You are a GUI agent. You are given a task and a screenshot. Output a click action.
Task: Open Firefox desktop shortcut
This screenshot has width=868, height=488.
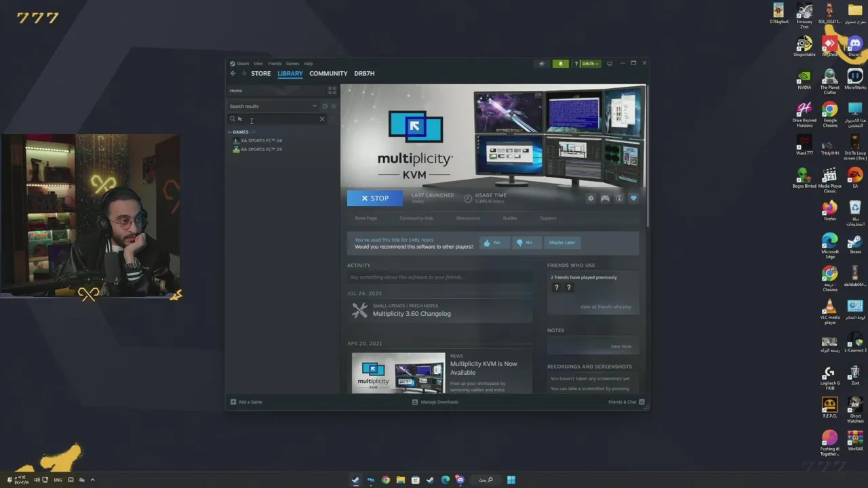(830, 210)
